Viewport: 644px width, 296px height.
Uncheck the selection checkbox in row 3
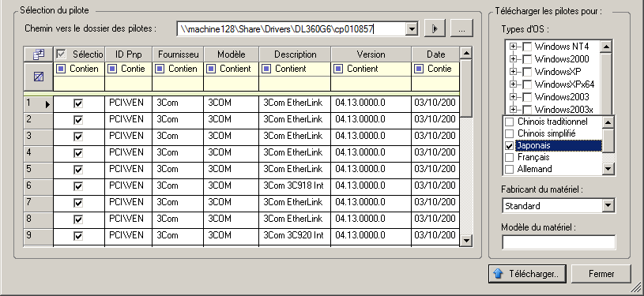click(78, 137)
